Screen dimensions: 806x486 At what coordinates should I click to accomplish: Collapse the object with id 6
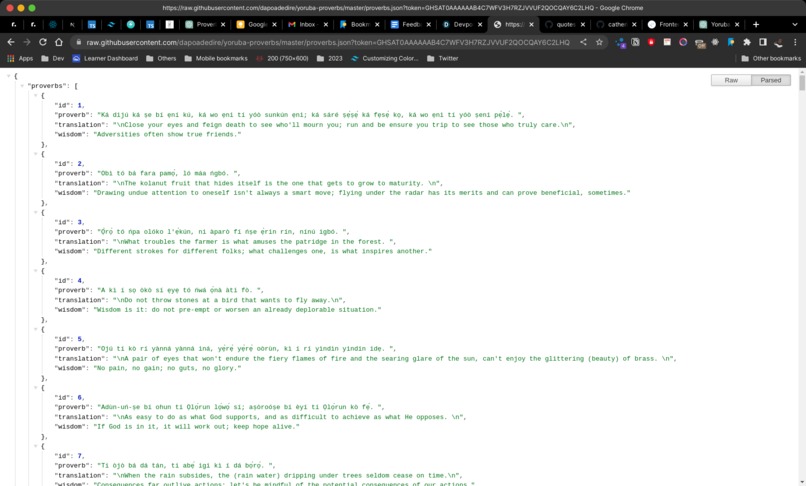(35, 388)
